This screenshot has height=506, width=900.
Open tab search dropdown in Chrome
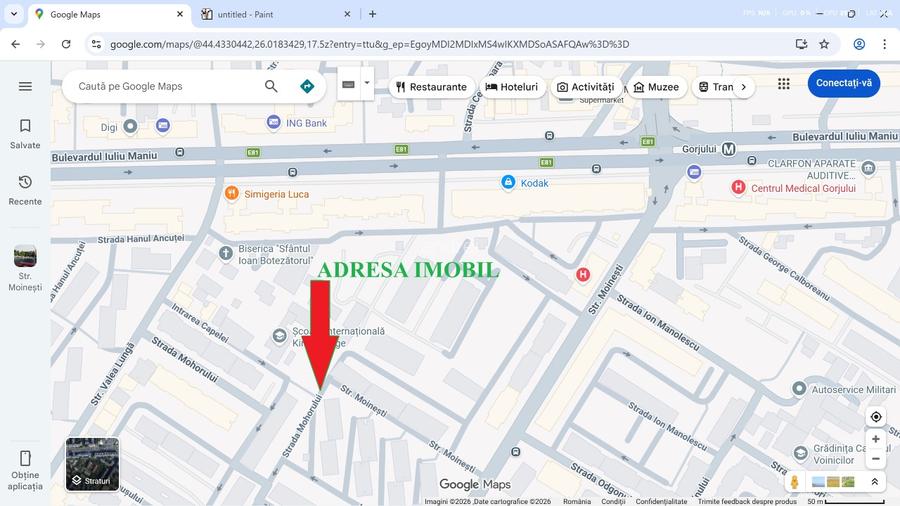pos(14,14)
